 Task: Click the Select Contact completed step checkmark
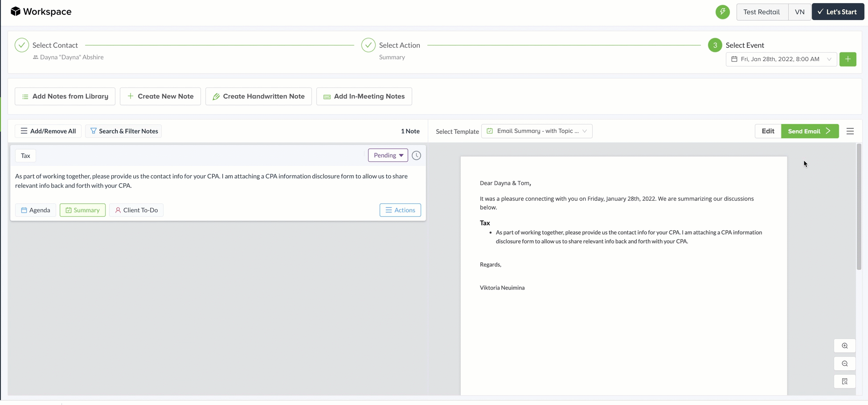22,45
